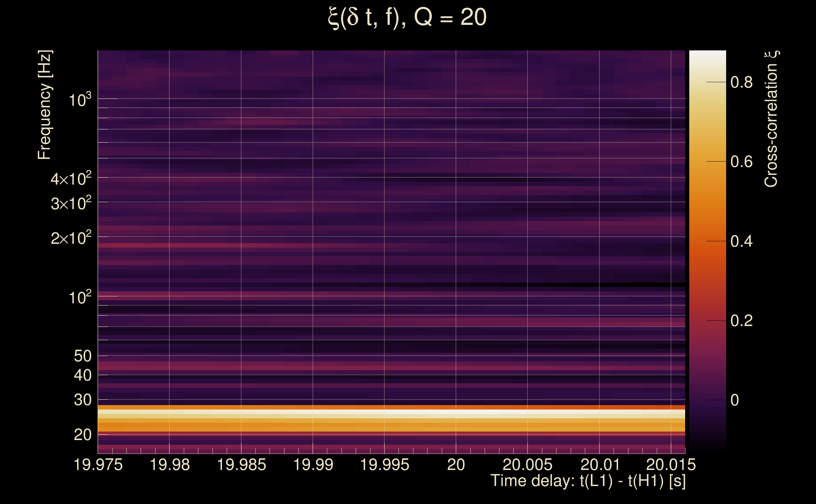Click the 0.4 colorbar tick label

[741, 241]
